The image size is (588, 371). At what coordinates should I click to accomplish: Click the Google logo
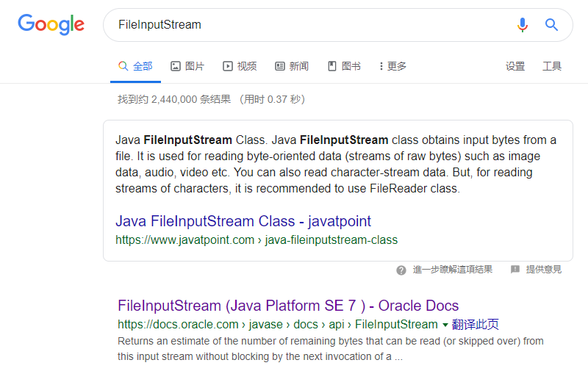tap(51, 24)
